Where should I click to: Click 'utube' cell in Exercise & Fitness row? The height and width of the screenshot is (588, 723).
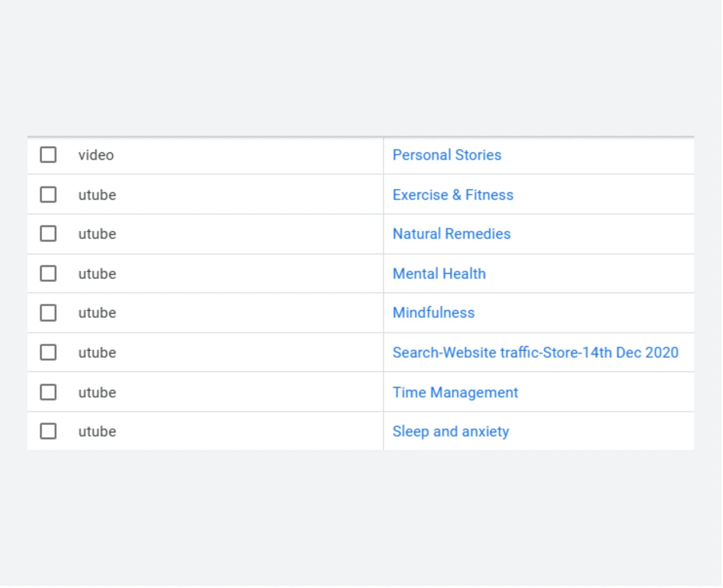pos(97,195)
